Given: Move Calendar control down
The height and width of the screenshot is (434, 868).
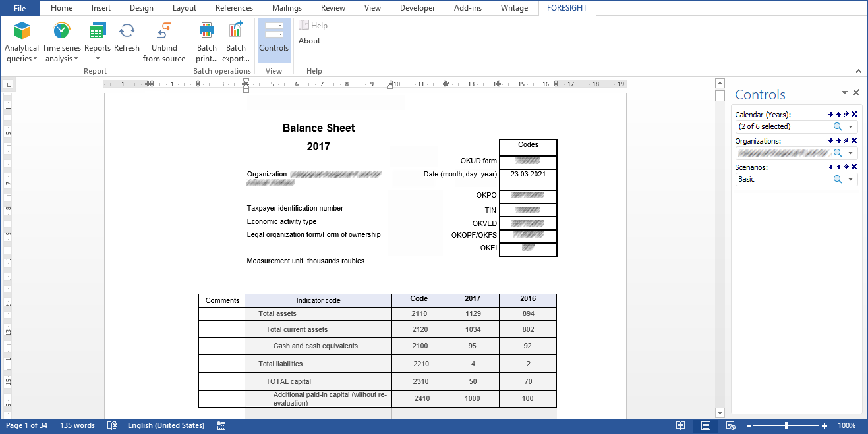Looking at the screenshot, I should [830, 115].
